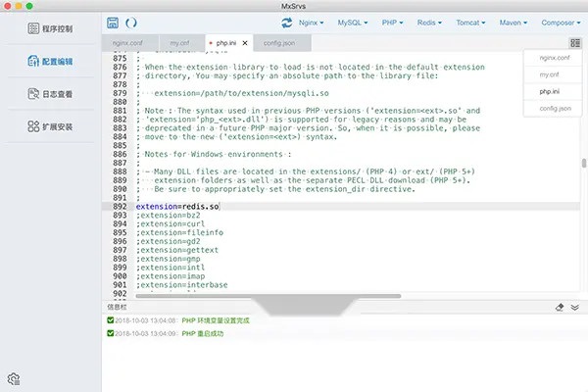Open the settings gear in sidebar
The width and height of the screenshot is (588, 392).
coord(14,379)
